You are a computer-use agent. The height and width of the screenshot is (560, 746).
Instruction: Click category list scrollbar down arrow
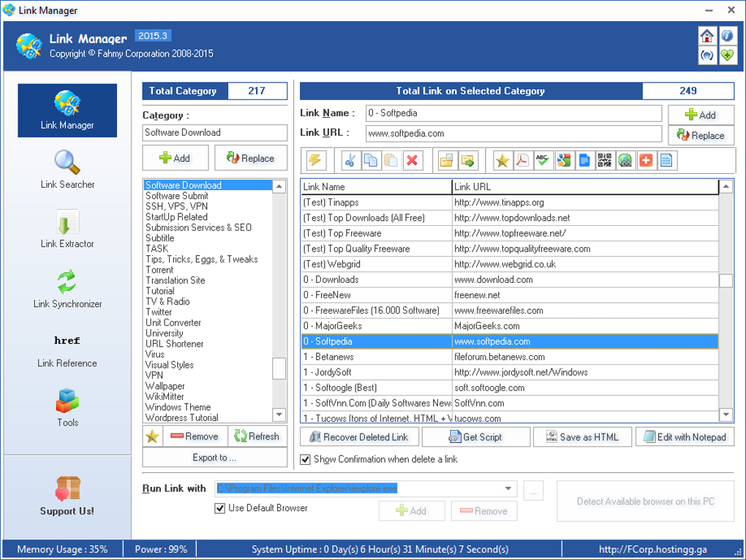coord(279,415)
